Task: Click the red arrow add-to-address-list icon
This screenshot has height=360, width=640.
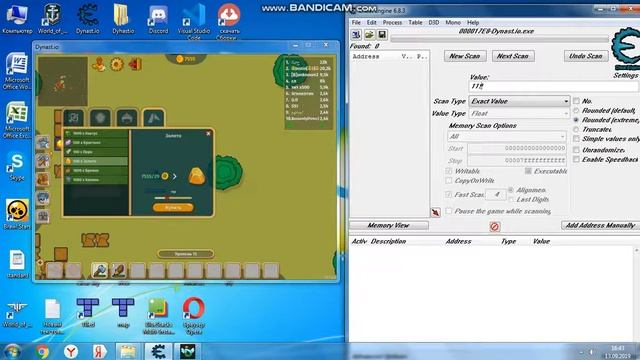Action: point(436,212)
